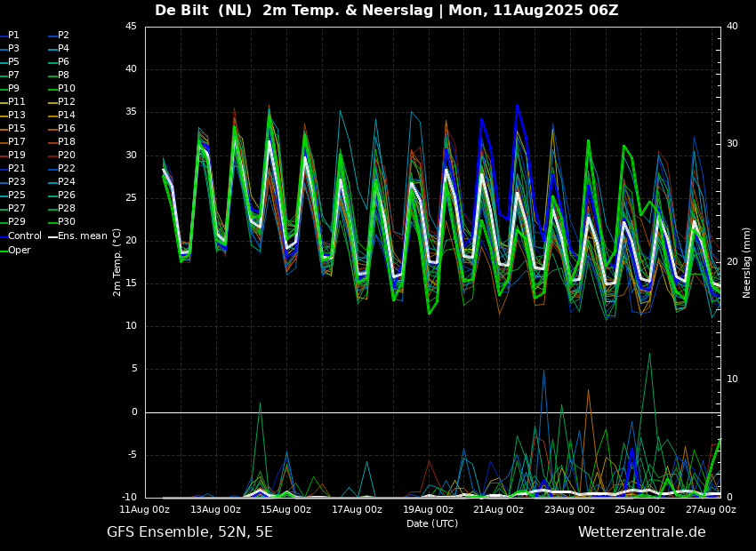
Task: Select the Oper legend entry
Action: click(15, 250)
